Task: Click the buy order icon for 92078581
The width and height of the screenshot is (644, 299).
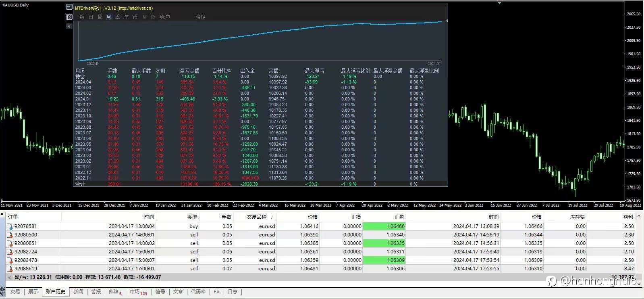Action: [10, 226]
